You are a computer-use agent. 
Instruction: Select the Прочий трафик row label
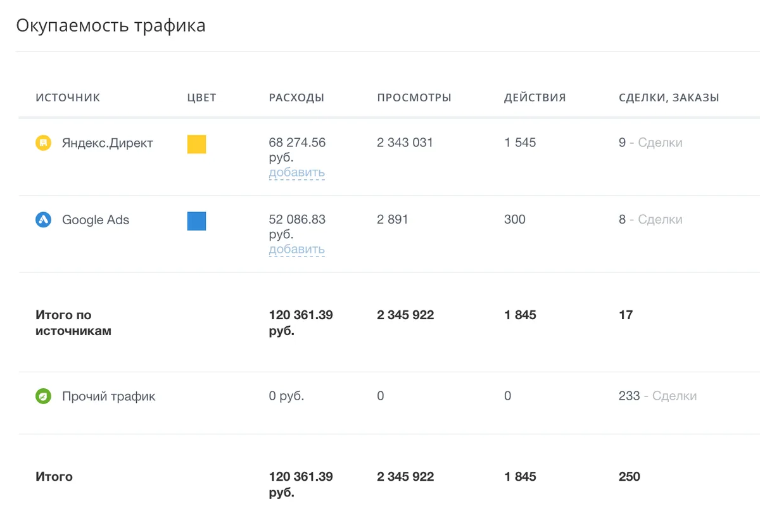[x=108, y=397]
